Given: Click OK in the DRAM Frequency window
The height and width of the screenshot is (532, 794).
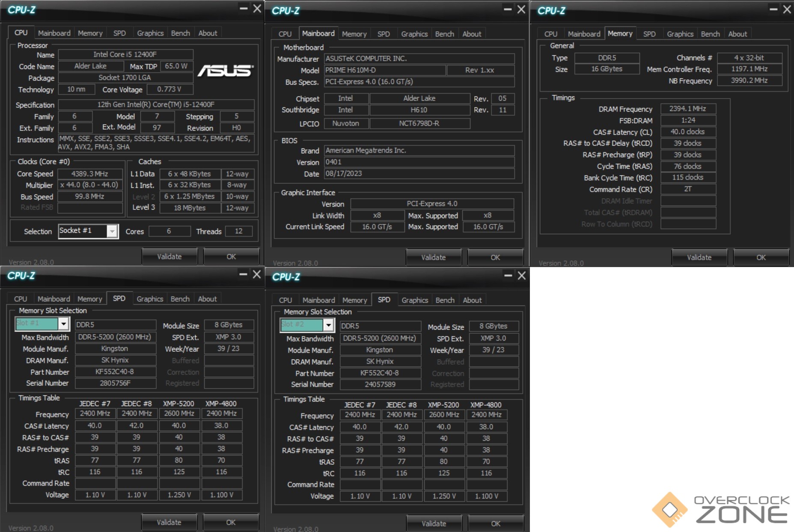Looking at the screenshot, I should (x=761, y=257).
